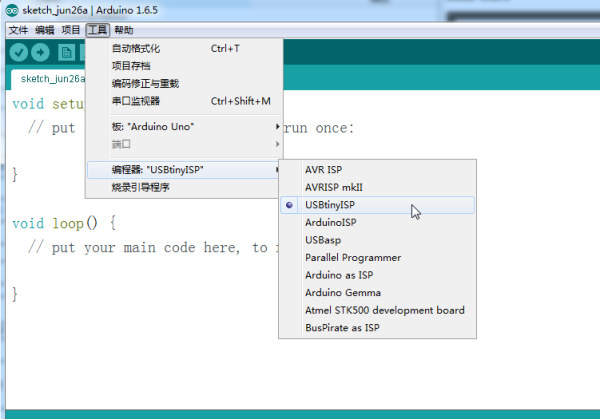
Task: Click the Upload arrow toolbar button
Action: (x=40, y=52)
